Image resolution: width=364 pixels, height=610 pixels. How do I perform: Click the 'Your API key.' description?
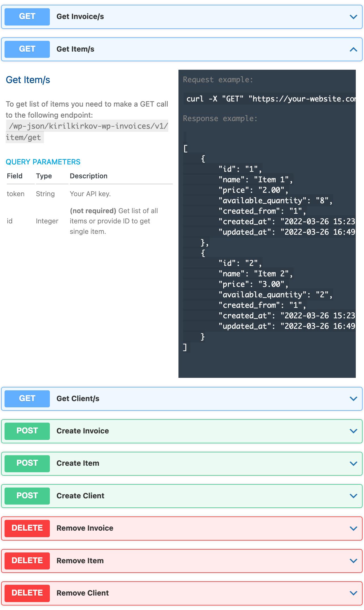point(90,194)
